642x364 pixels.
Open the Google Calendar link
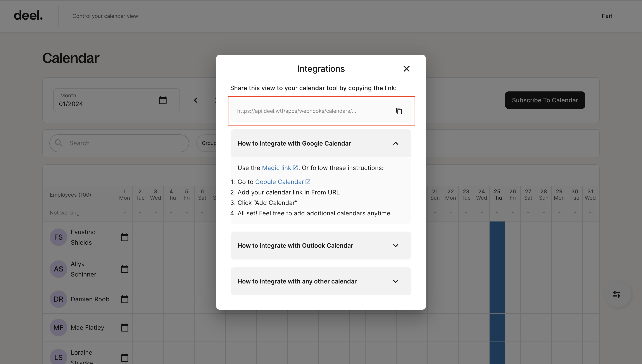click(x=283, y=182)
